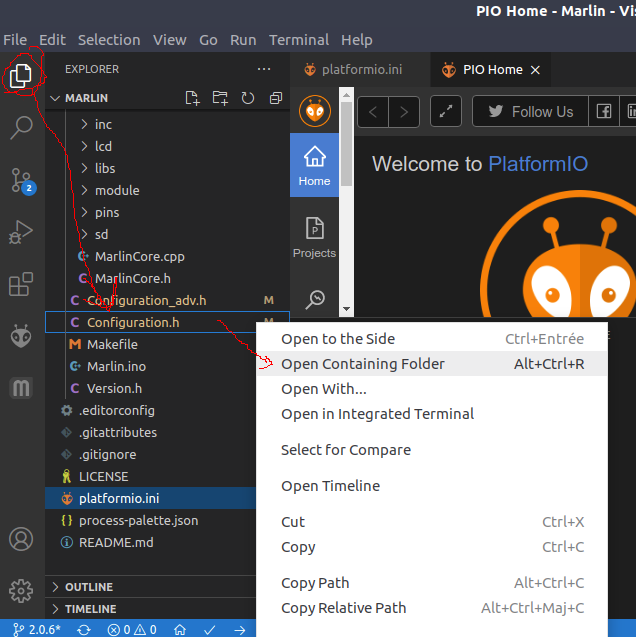Image resolution: width=636 pixels, height=637 pixels.
Task: Open Inspect magnifier in PIO Home sidebar
Action: point(315,300)
